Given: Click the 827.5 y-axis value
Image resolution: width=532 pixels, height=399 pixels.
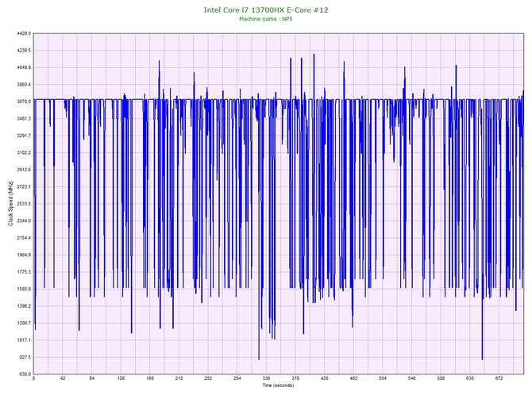Looking at the screenshot, I should click(25, 357).
